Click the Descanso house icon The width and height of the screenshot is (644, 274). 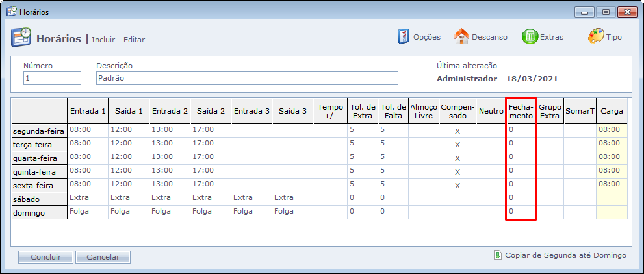click(461, 37)
